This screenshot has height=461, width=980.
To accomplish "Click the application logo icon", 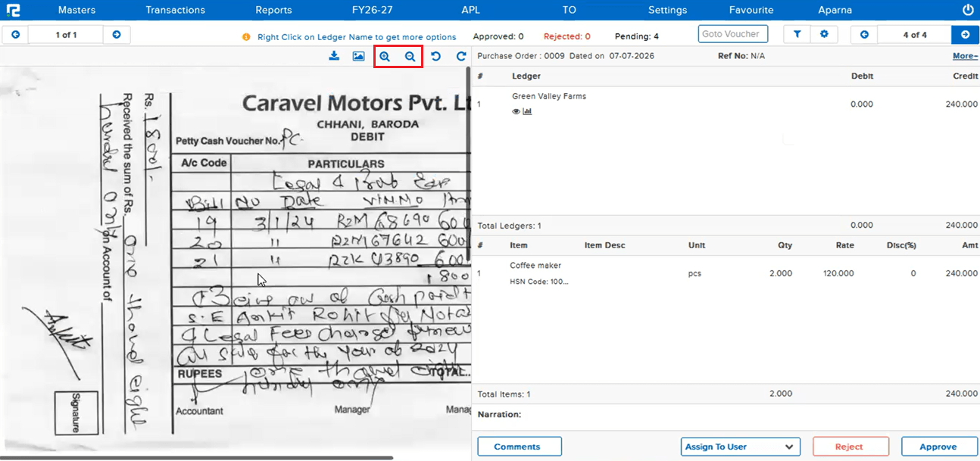I will (x=13, y=10).
